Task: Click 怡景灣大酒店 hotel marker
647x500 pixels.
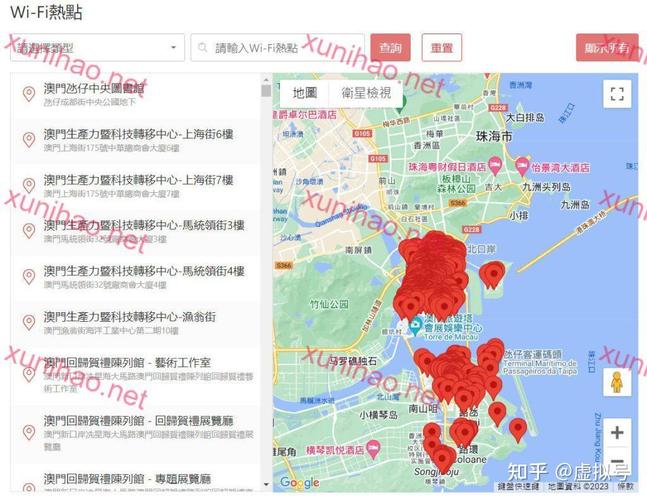Action: (522, 167)
